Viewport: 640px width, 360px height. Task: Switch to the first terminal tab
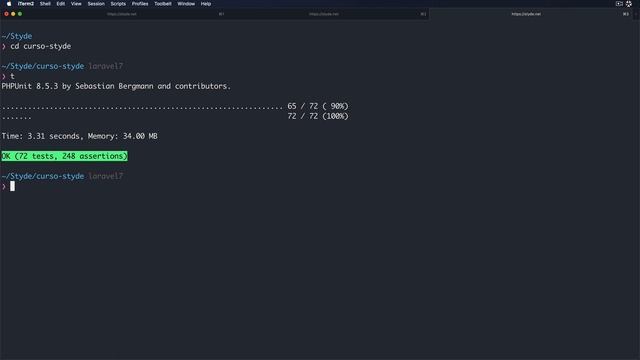coord(122,14)
